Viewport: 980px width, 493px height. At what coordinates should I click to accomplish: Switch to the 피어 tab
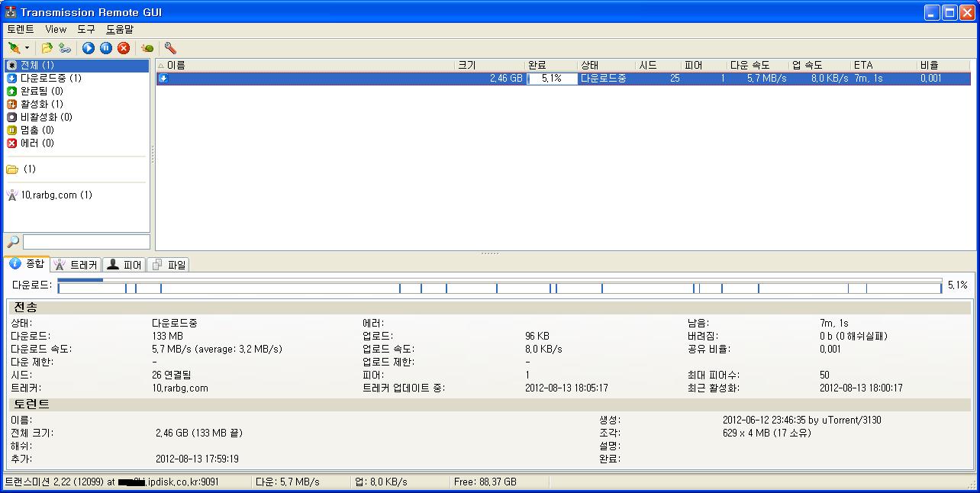(x=124, y=265)
